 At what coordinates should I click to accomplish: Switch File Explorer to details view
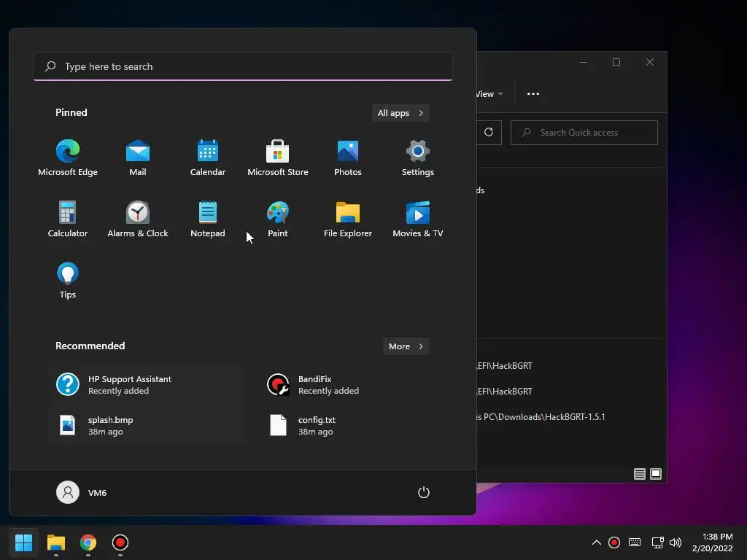point(640,474)
